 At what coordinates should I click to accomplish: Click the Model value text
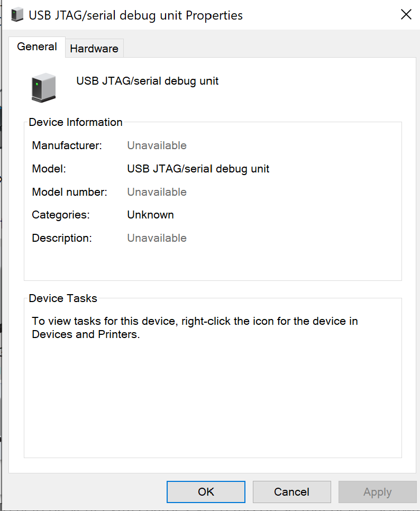(x=198, y=169)
